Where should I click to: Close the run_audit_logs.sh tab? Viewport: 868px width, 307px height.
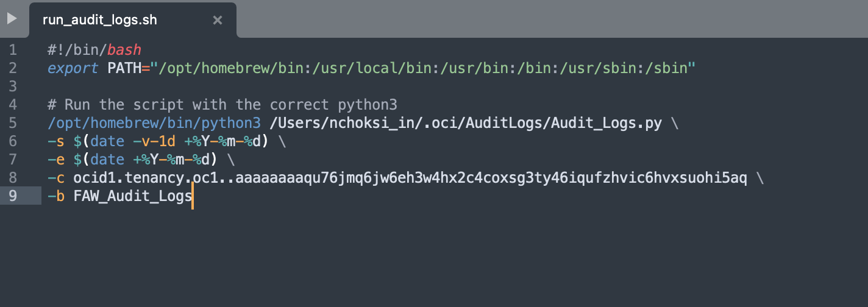[217, 20]
